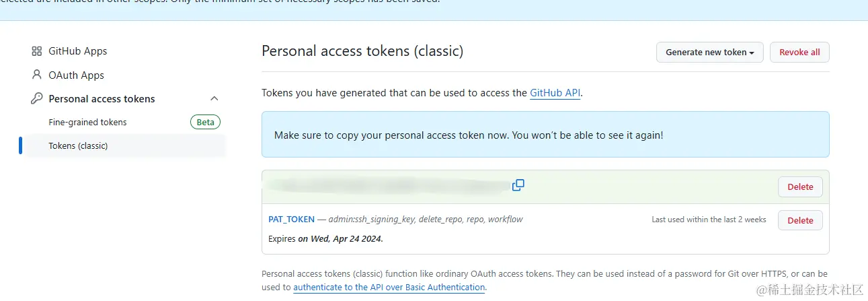This screenshot has width=868, height=301.
Task: Copy the new token with the clipboard icon
Action: point(518,185)
